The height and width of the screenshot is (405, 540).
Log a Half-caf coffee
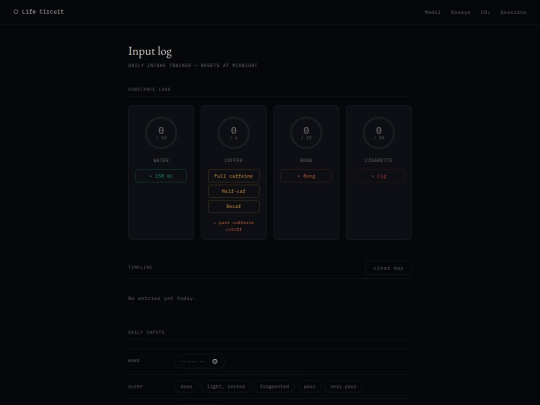point(233,191)
